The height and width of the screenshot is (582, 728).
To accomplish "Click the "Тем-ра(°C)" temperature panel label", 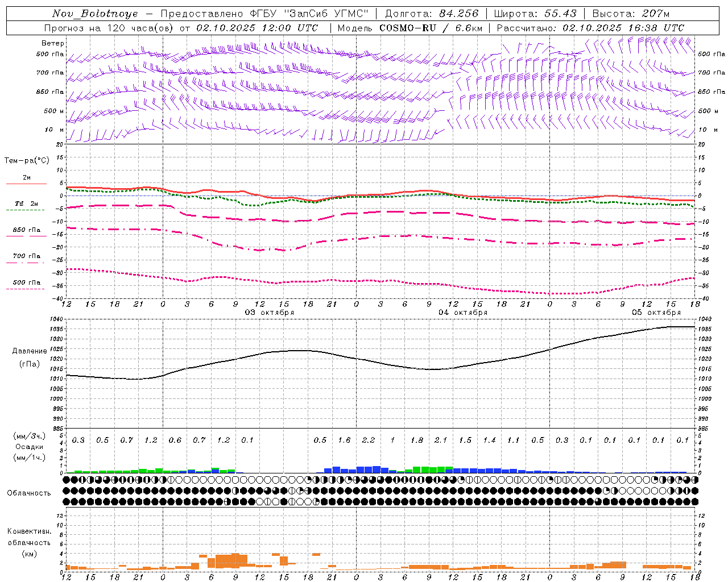I will [27, 160].
